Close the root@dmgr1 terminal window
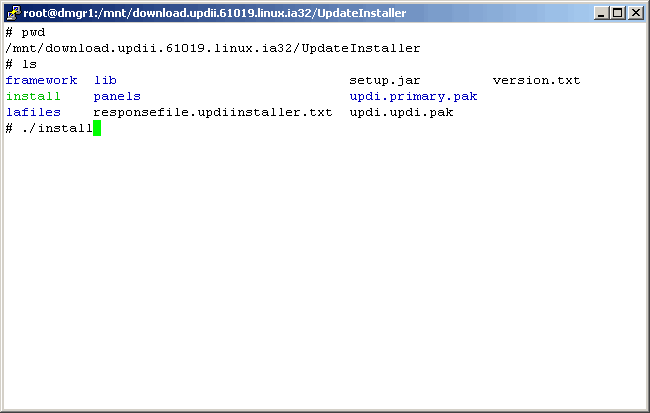The image size is (650, 413). pos(635,13)
